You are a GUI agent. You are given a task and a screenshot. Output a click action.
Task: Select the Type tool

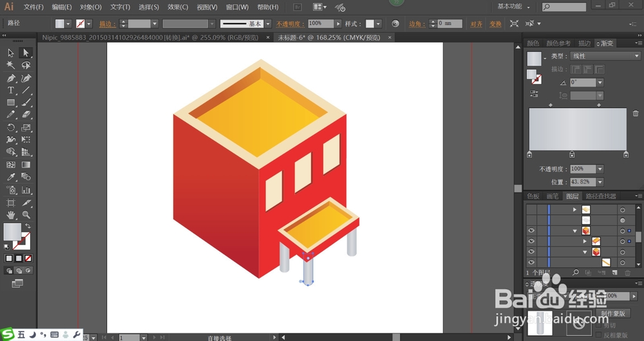[11, 90]
